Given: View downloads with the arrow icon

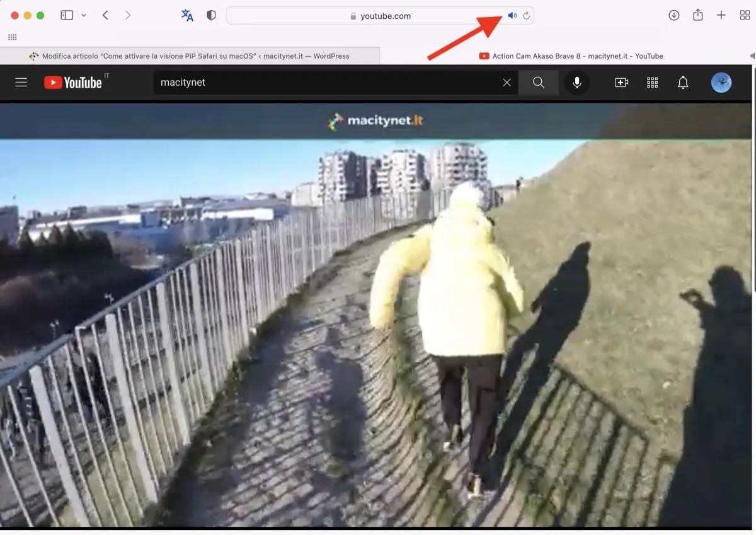Looking at the screenshot, I should [673, 15].
